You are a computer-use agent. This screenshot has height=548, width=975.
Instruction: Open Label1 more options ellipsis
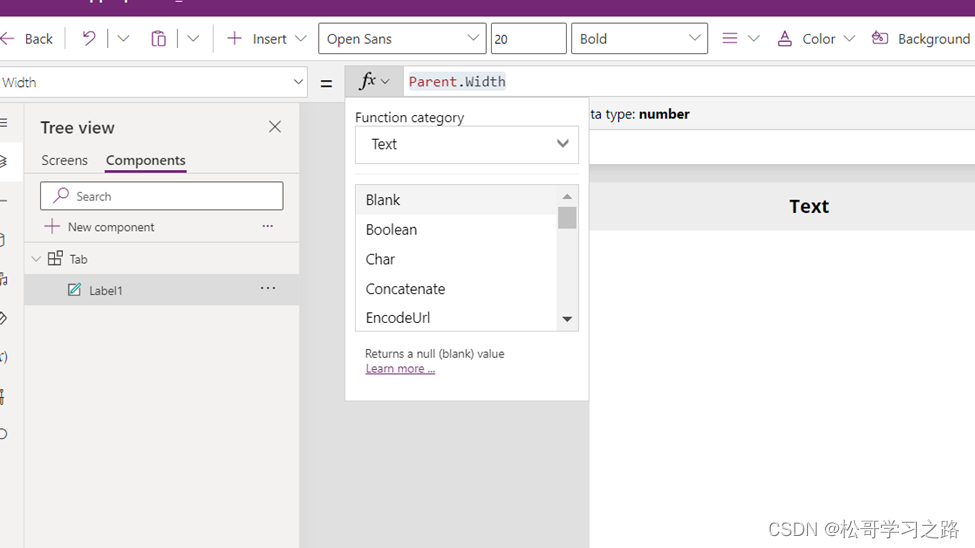tap(268, 288)
